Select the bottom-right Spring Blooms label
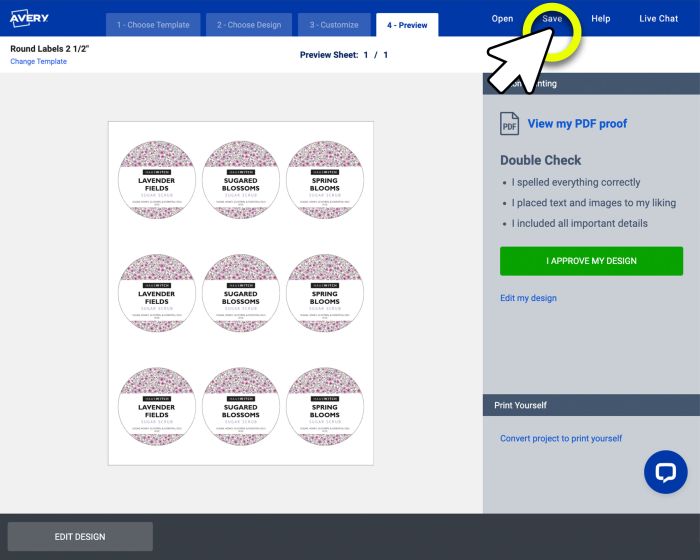700x560 pixels. tap(325, 406)
